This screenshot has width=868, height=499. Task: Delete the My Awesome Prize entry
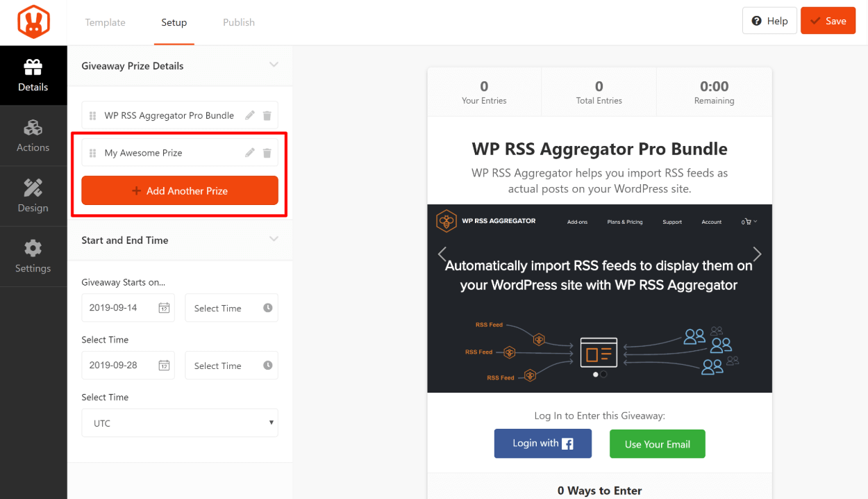tap(267, 153)
